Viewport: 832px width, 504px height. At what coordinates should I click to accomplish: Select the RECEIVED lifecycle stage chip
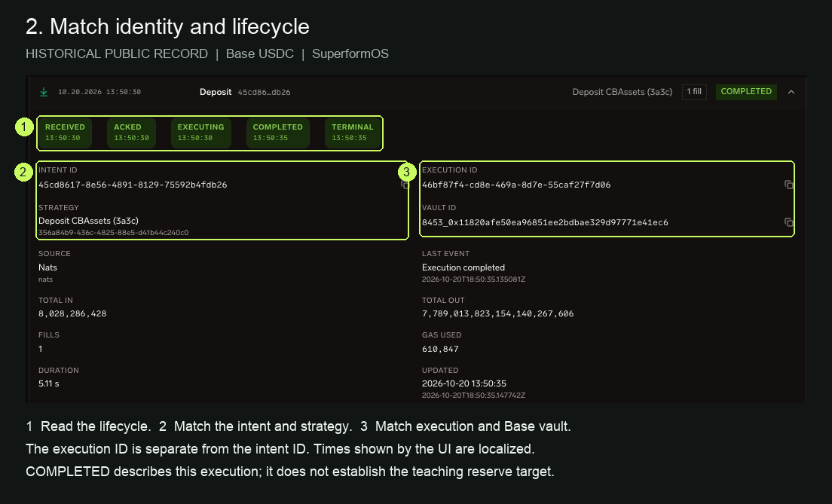pyautogui.click(x=65, y=133)
